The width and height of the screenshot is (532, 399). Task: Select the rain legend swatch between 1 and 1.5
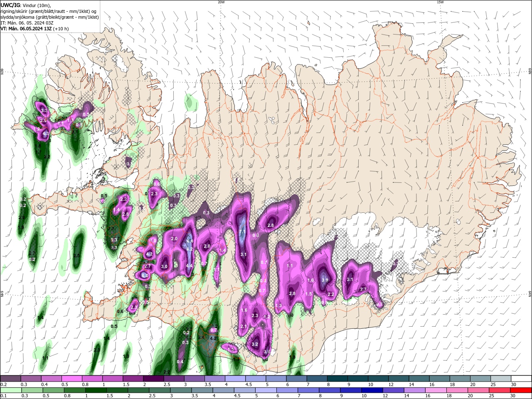95,390
